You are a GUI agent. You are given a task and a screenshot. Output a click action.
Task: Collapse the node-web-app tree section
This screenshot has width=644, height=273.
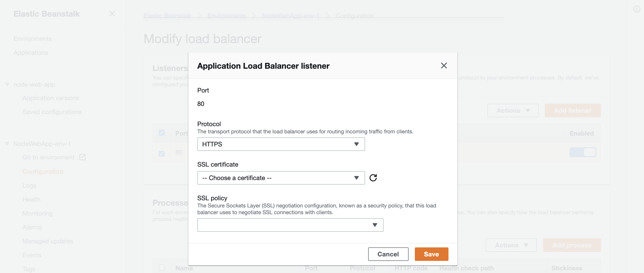[x=7, y=85]
